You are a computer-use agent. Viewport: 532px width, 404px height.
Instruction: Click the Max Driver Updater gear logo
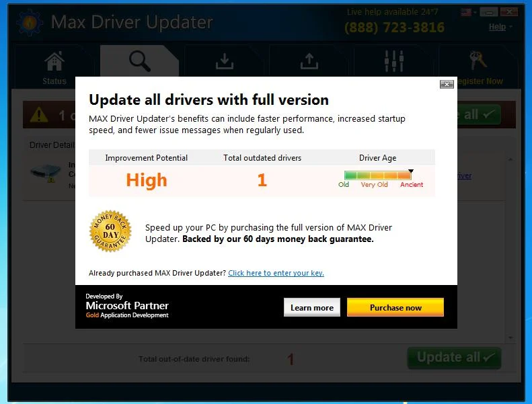pos(30,22)
